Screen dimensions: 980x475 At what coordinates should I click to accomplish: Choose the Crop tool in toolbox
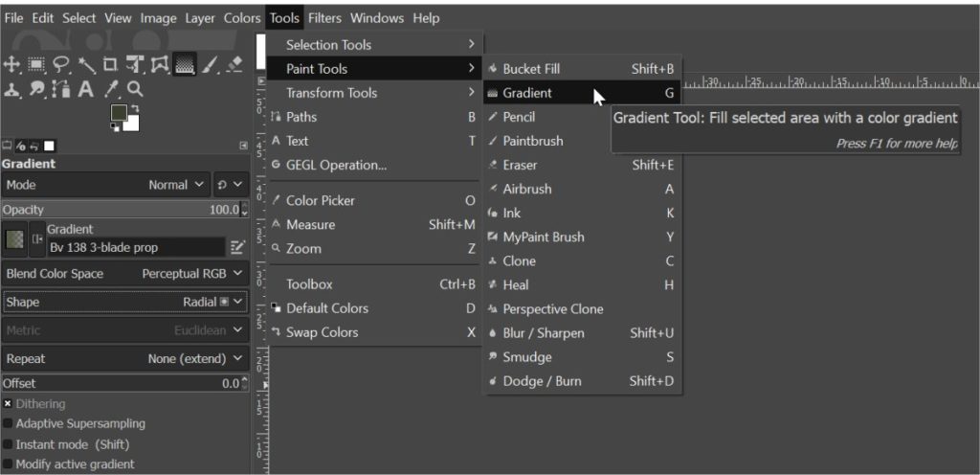tap(112, 65)
